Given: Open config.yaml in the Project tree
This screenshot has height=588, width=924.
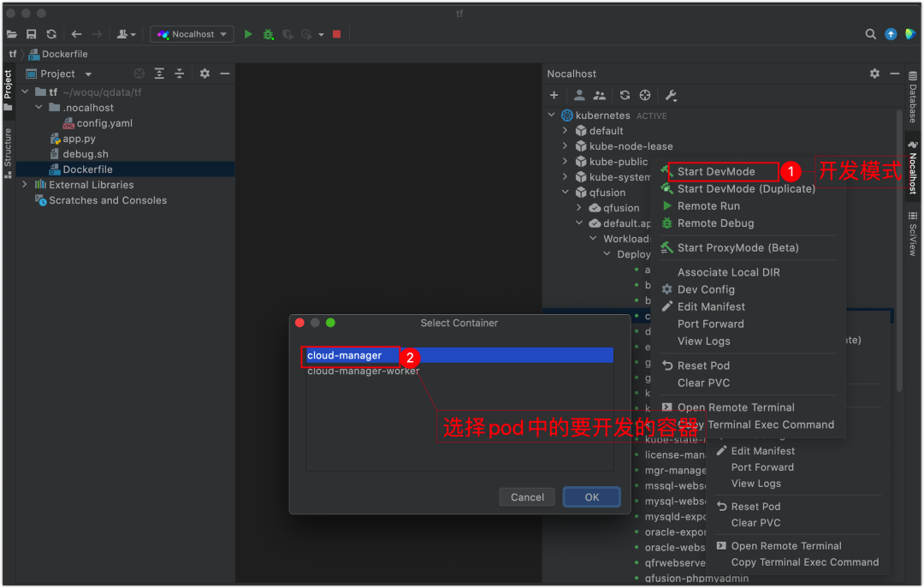Looking at the screenshot, I should tap(104, 123).
